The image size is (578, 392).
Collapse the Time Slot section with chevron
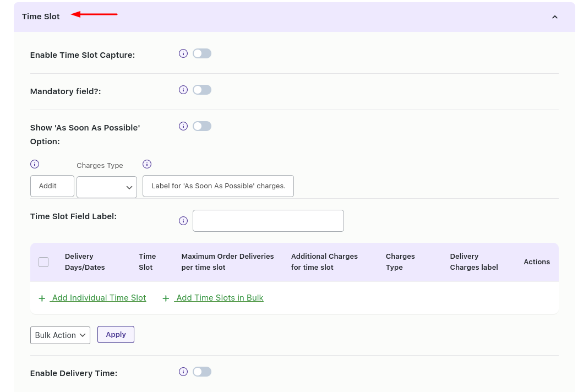(x=554, y=17)
